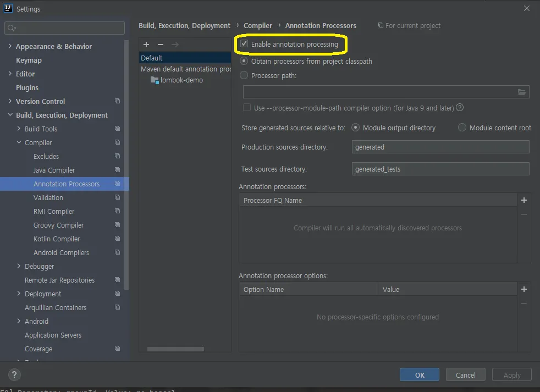Click the Production sources directory field
This screenshot has width=540, height=392.
point(440,147)
